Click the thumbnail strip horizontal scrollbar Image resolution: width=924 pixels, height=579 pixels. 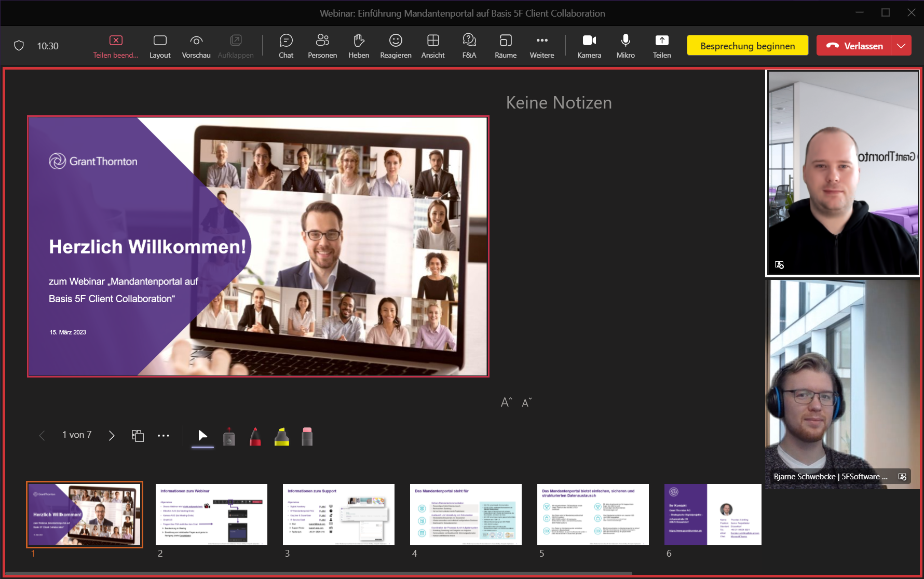pos(318,574)
